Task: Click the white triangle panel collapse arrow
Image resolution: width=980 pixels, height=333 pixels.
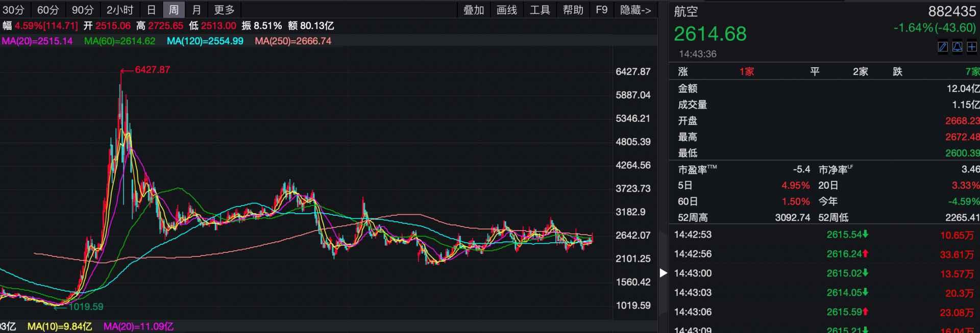Action: 663,273
